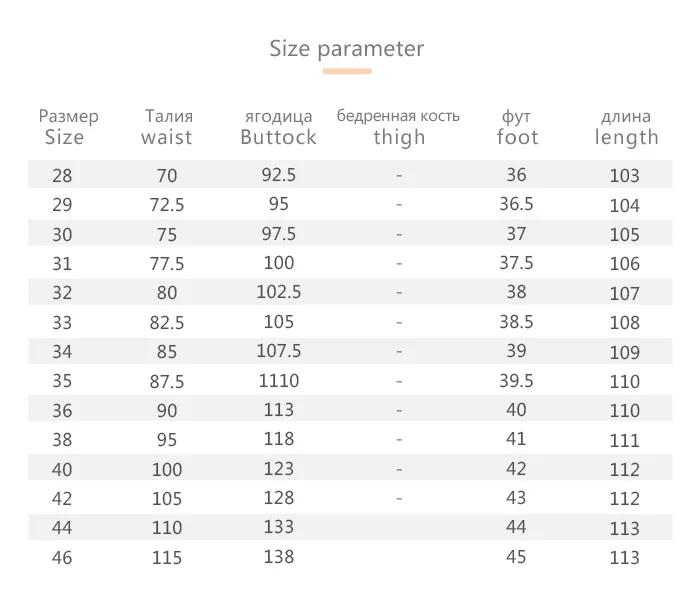Click size 28 in the first row
Image resolution: width=700 pixels, height=589 pixels.
coord(62,176)
